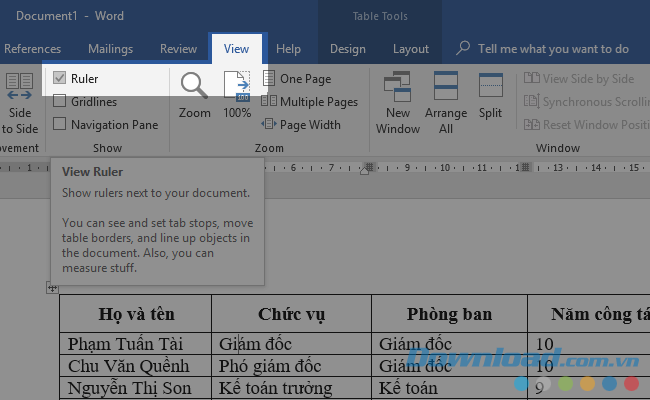Click the 'Chức vụ' header cell
This screenshot has width=650, height=400.
pos(291,314)
